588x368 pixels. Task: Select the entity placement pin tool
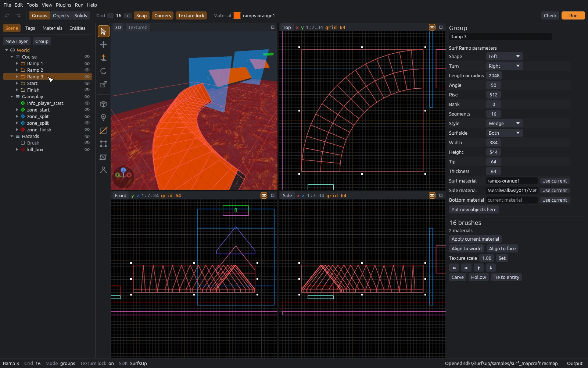pos(103,117)
